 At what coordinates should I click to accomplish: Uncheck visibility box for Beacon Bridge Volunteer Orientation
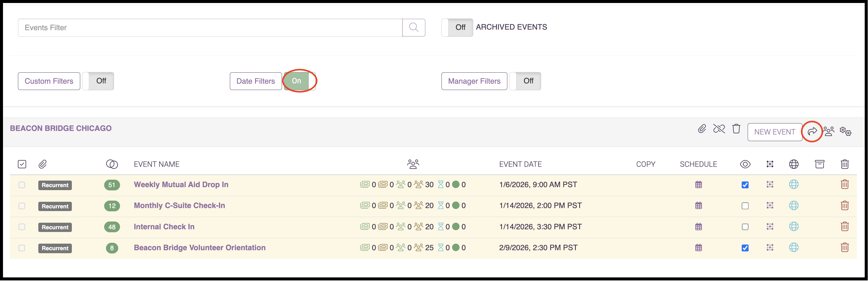(x=745, y=248)
